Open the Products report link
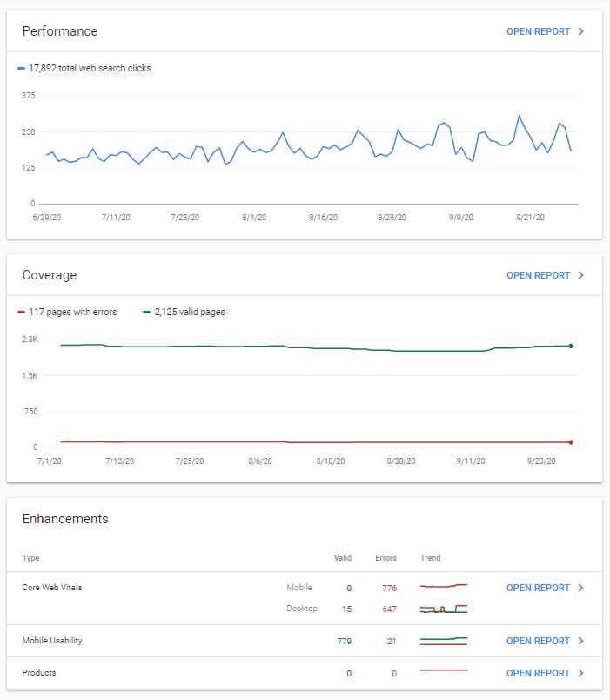This screenshot has width=610, height=700. click(x=538, y=673)
